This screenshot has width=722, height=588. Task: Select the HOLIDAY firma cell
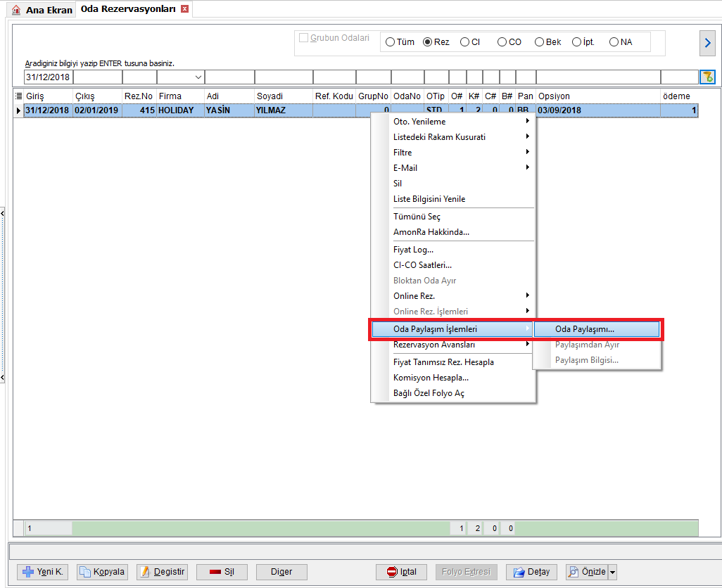tap(180, 110)
